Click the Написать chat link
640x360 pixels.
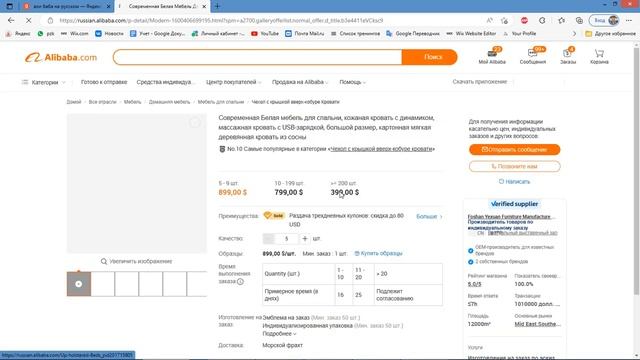pyautogui.click(x=514, y=182)
